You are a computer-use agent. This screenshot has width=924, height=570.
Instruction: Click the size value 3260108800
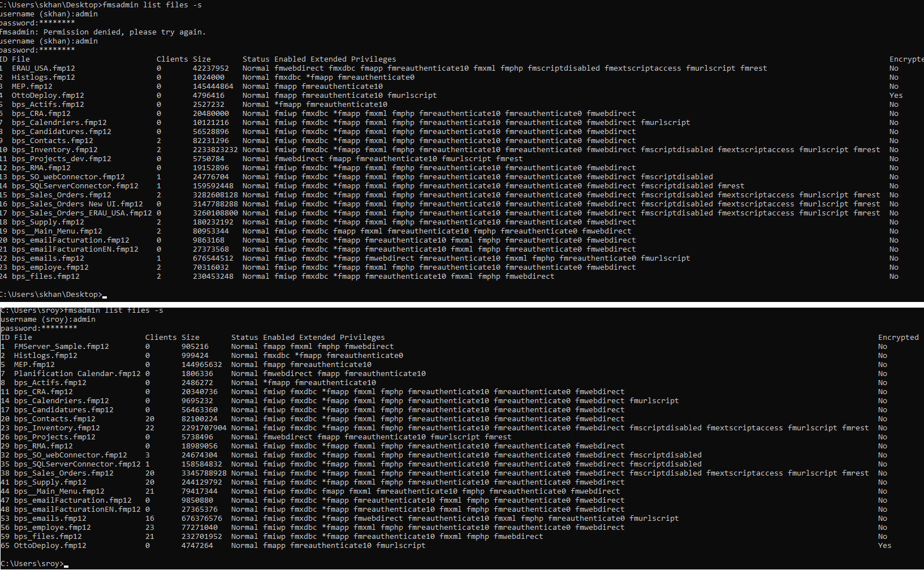click(x=215, y=213)
